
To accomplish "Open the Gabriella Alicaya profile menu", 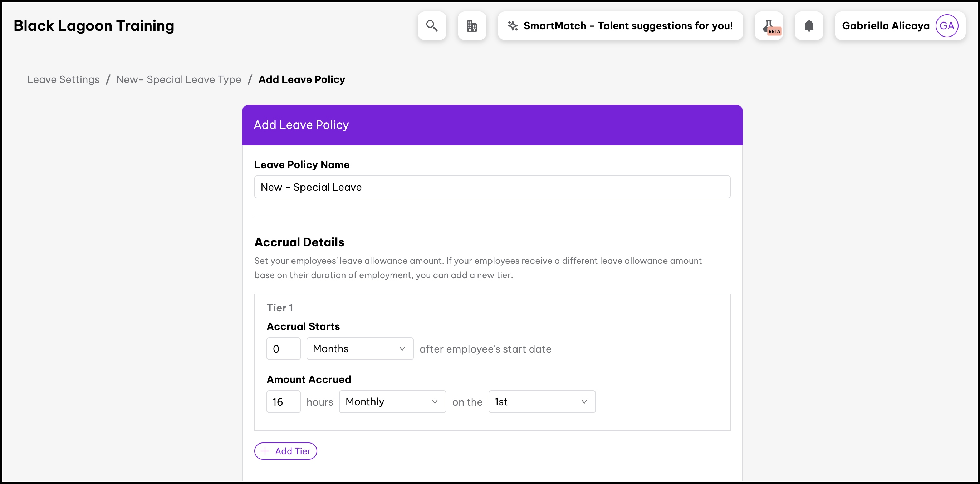I will (885, 26).
